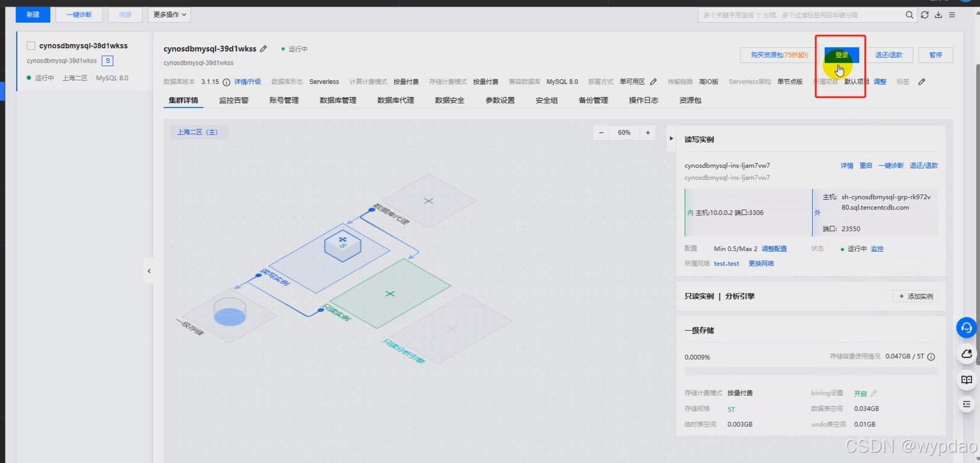The image size is (980, 463).
Task: Open the 备份管理 tab
Action: pyautogui.click(x=593, y=101)
